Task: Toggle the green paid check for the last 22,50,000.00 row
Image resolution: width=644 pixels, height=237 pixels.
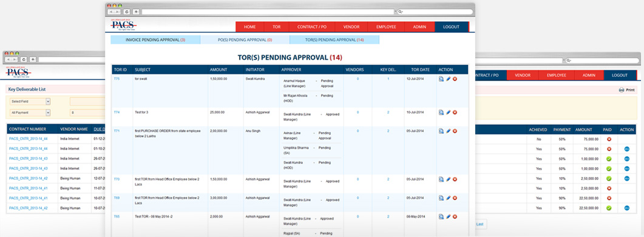Action: (609, 208)
